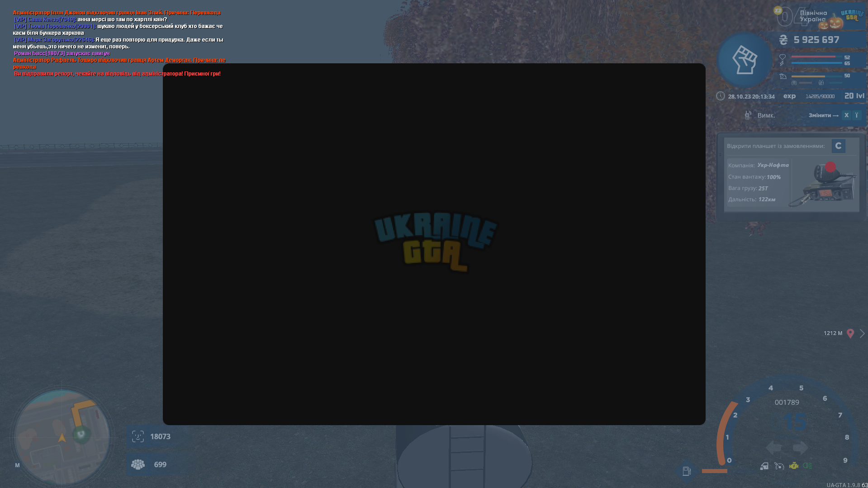Click the 'Ілля Джонов' administrator chat line
Image resolution: width=868 pixels, height=488 pixels.
117,13
